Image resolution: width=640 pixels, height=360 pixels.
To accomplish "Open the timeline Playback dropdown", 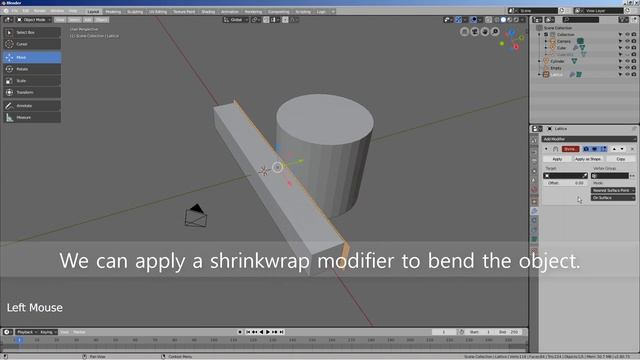I will point(27,332).
